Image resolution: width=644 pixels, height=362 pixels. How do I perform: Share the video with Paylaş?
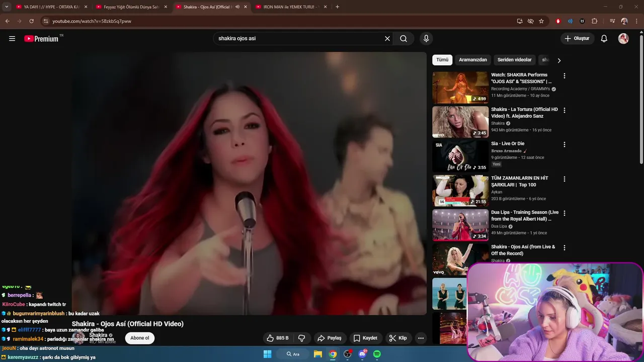(x=330, y=338)
